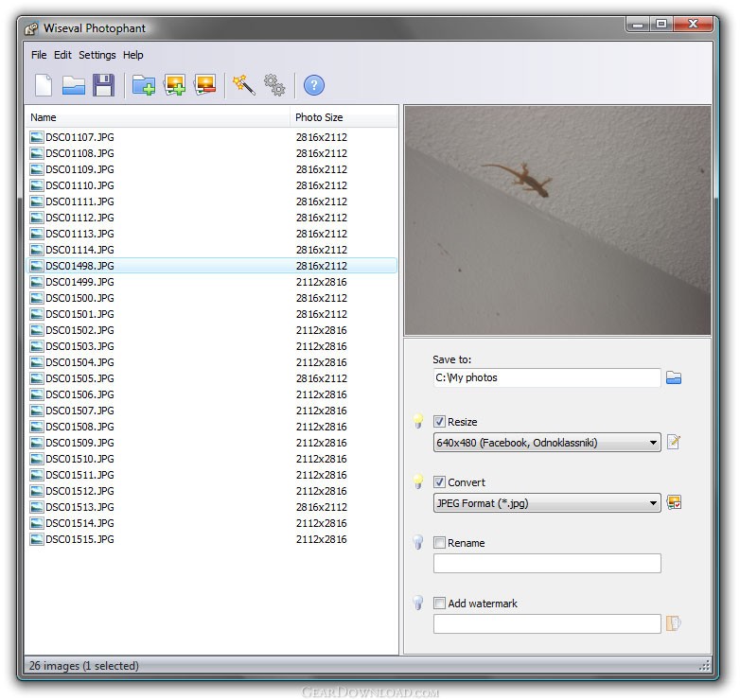
Task: Open the Edit menu
Action: coord(62,55)
